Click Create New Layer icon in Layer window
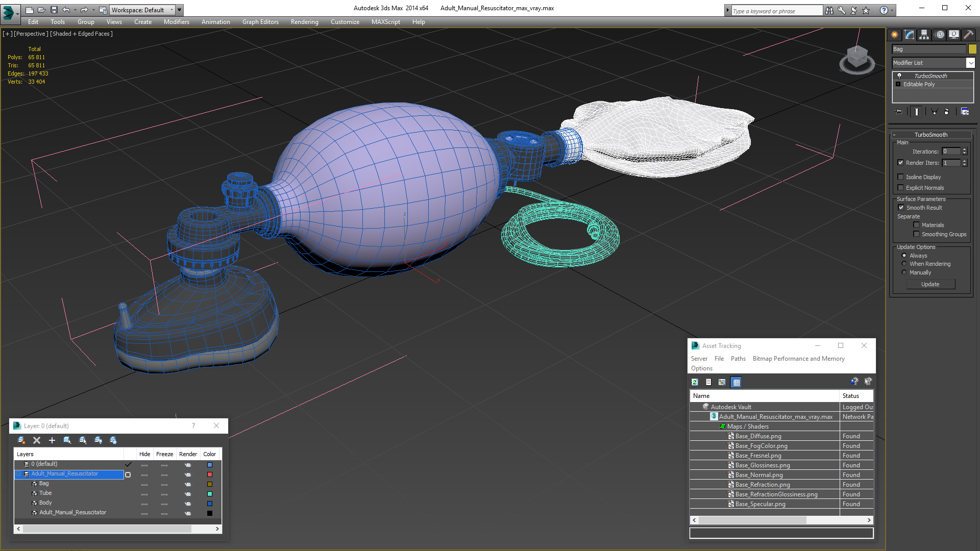Screen dimensions: 980x551 point(21,440)
